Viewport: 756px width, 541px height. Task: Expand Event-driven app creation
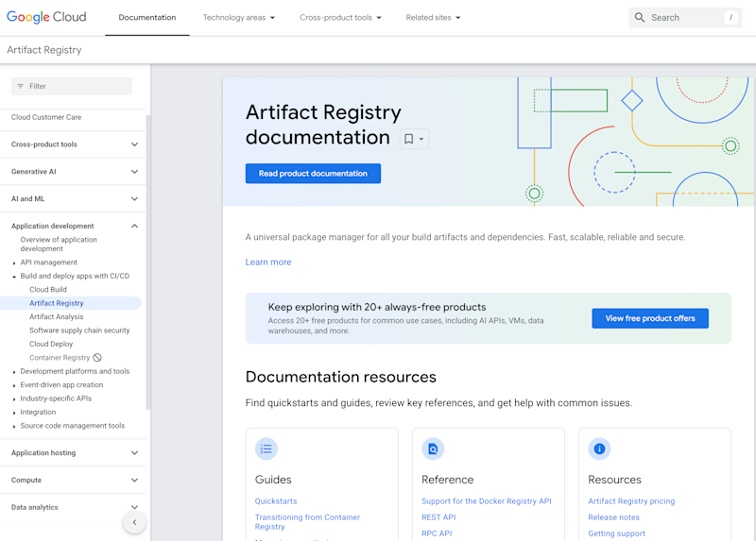coord(14,385)
